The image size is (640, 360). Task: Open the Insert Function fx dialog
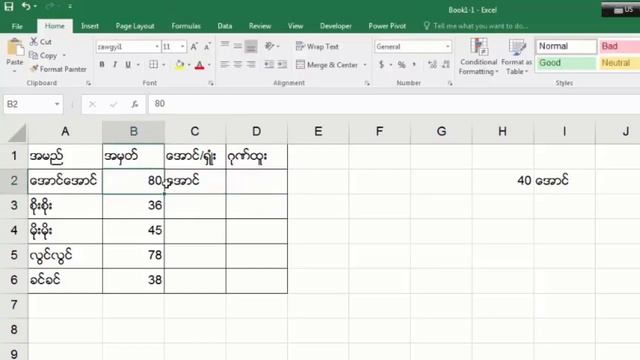click(x=135, y=104)
